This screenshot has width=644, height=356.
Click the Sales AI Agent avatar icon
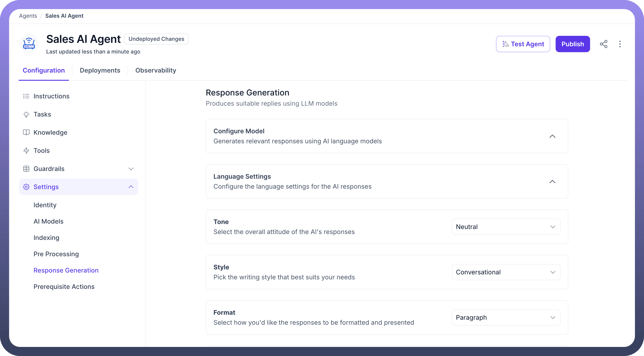point(29,44)
